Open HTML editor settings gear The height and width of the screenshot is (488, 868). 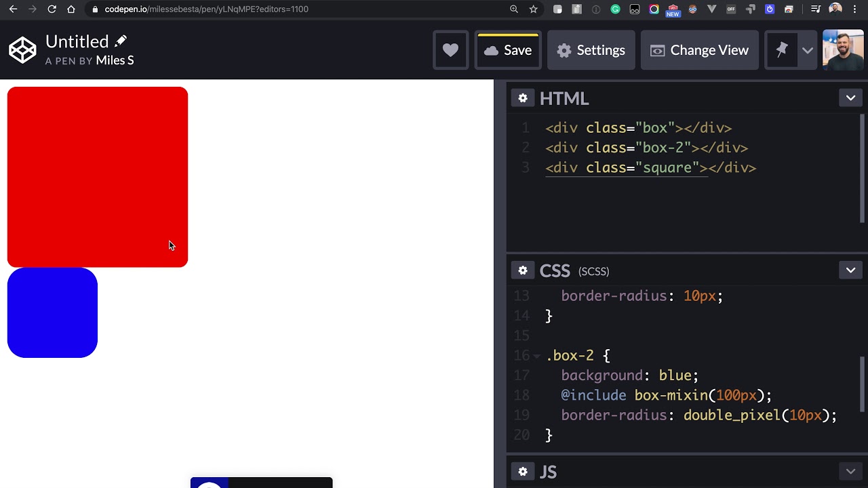[523, 98]
